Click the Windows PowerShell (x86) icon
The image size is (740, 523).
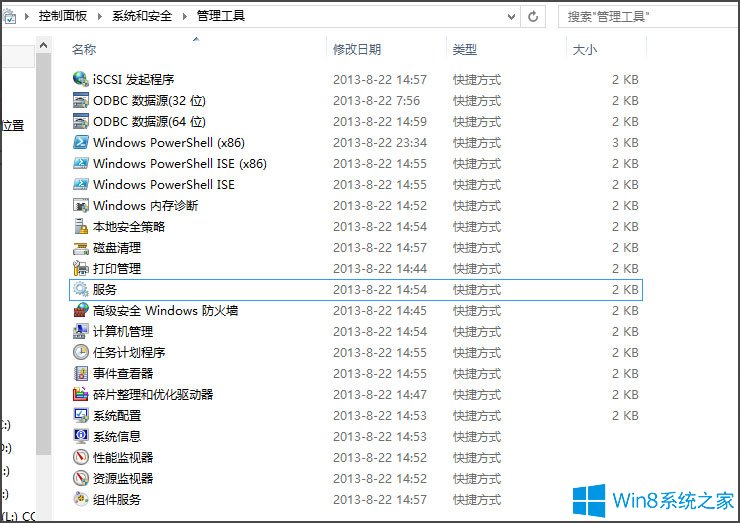click(81, 142)
